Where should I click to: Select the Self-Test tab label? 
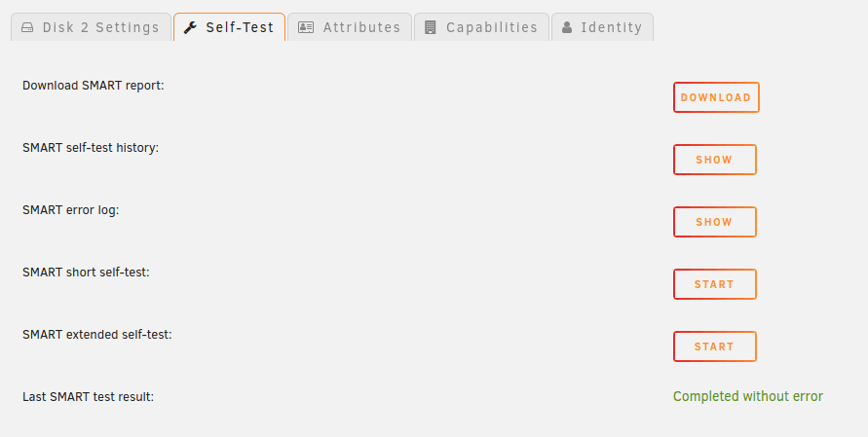click(240, 27)
